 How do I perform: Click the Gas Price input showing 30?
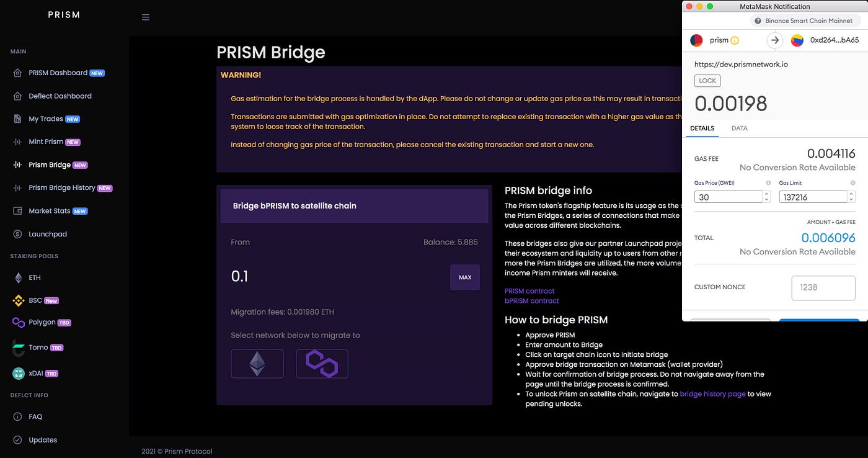(x=728, y=197)
